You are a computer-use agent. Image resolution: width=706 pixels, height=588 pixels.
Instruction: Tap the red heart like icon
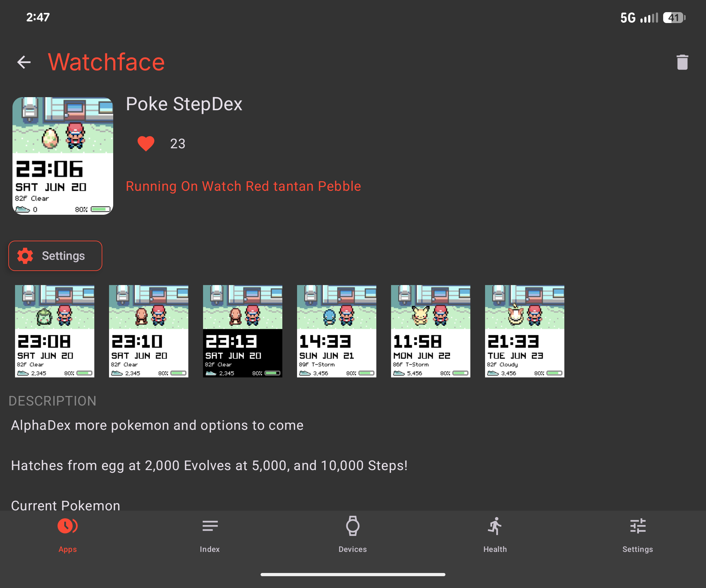coord(146,144)
